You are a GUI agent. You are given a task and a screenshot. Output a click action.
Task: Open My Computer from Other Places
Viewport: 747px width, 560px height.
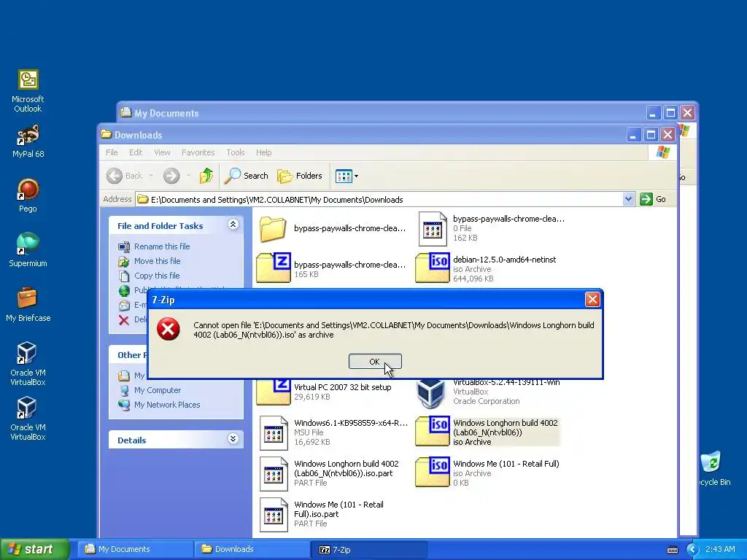[x=158, y=390]
